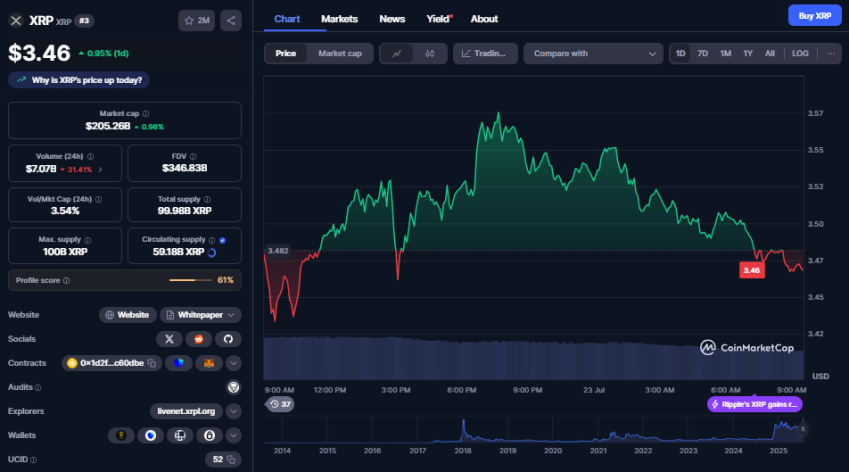Expand the Explorers list chevron

click(x=233, y=411)
